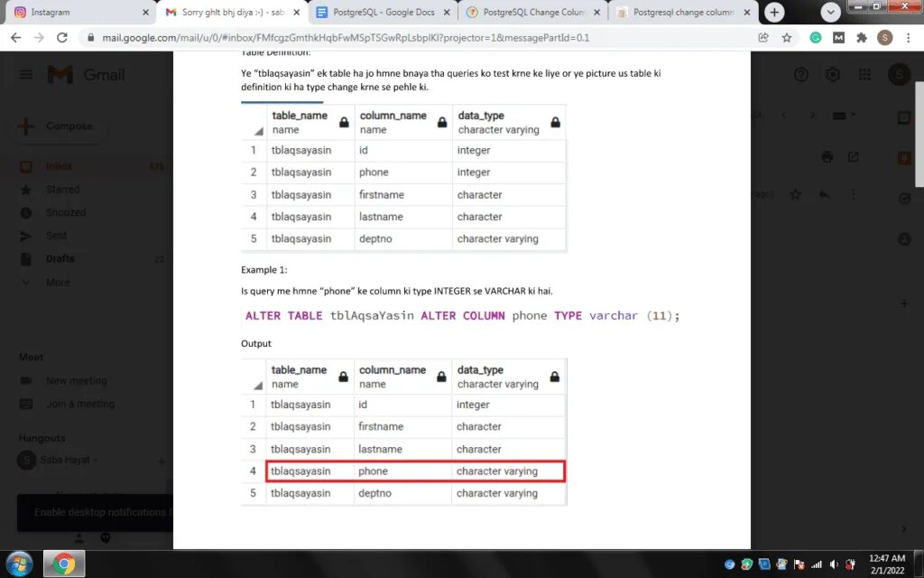Click the browser forward arrow
Viewport: 924px width, 578px height.
click(39, 38)
